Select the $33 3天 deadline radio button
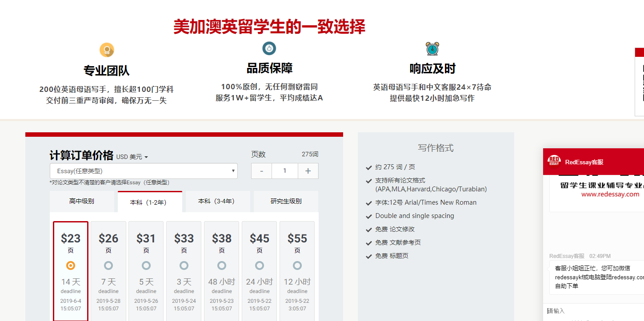The image size is (644, 321). [184, 266]
